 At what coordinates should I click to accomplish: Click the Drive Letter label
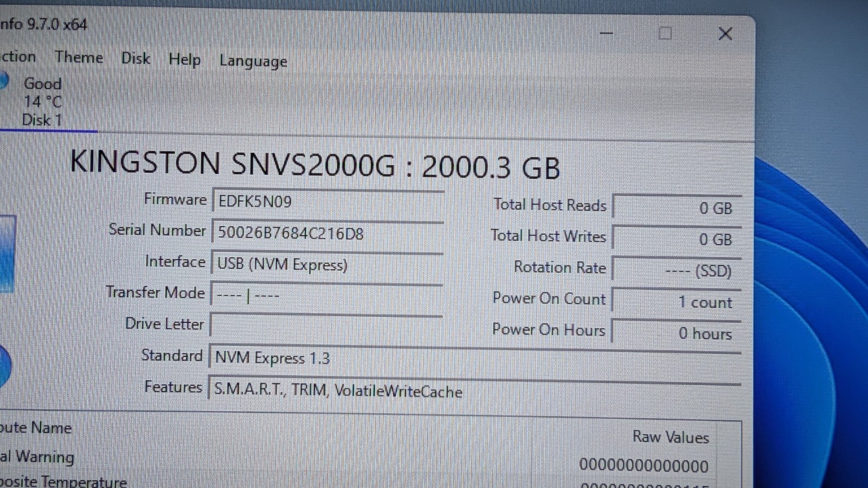(164, 324)
